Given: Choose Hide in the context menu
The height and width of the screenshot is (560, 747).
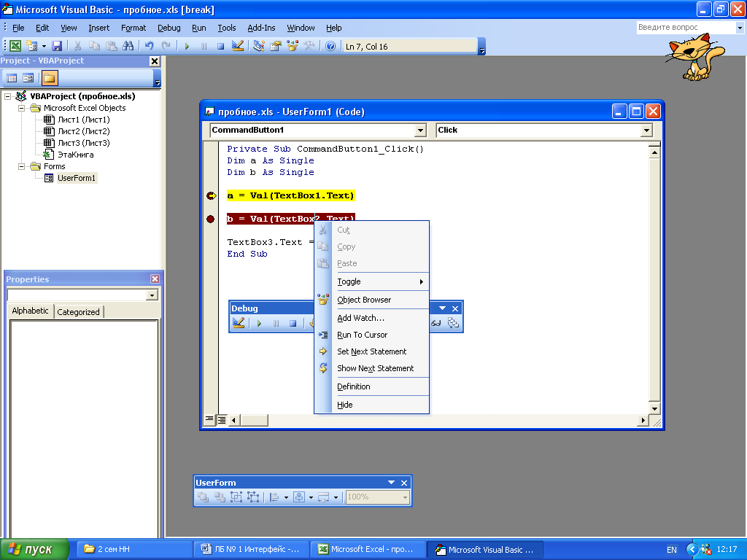Looking at the screenshot, I should point(371,405).
